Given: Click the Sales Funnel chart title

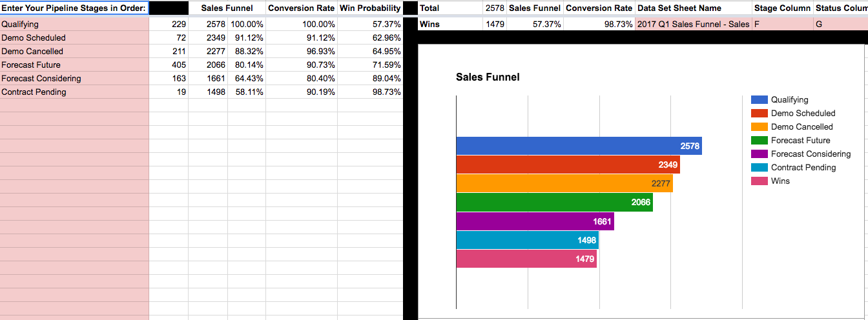Looking at the screenshot, I should pyautogui.click(x=488, y=77).
